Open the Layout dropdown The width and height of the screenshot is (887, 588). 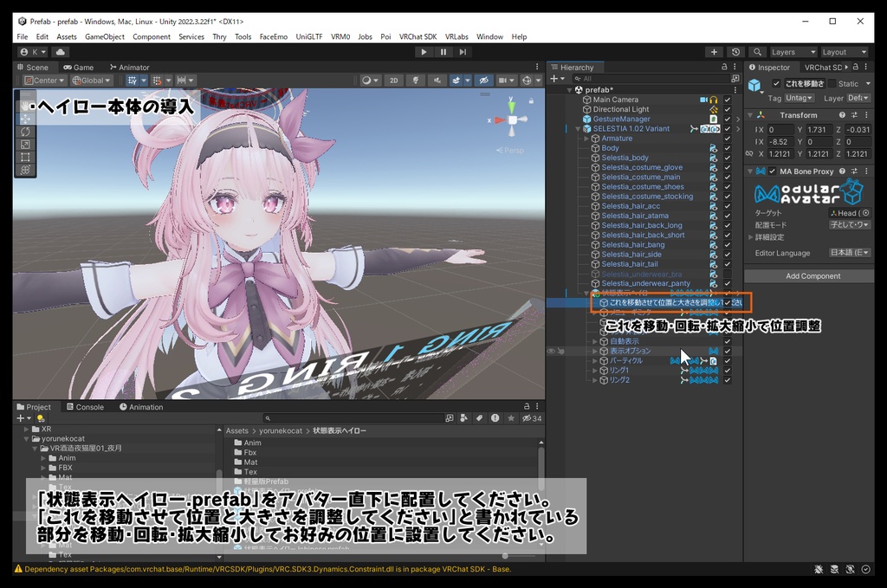pos(844,52)
